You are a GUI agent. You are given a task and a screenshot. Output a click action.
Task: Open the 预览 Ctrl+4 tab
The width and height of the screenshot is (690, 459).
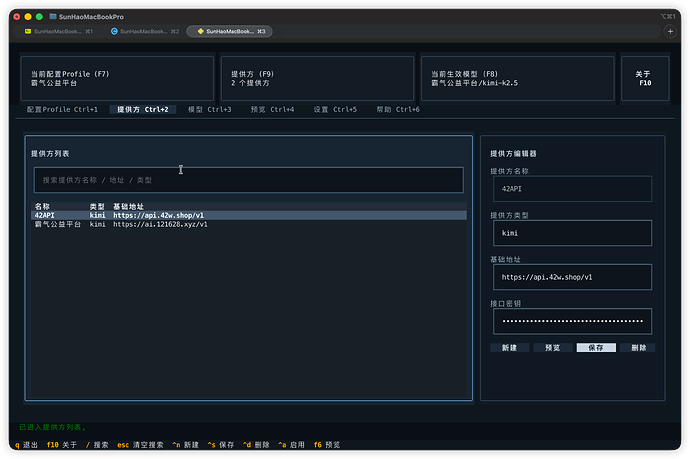click(x=272, y=110)
